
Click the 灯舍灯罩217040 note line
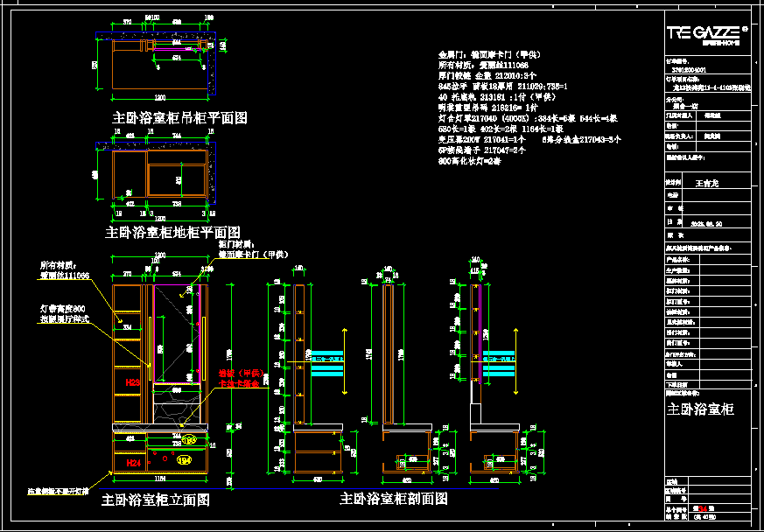coord(529,118)
